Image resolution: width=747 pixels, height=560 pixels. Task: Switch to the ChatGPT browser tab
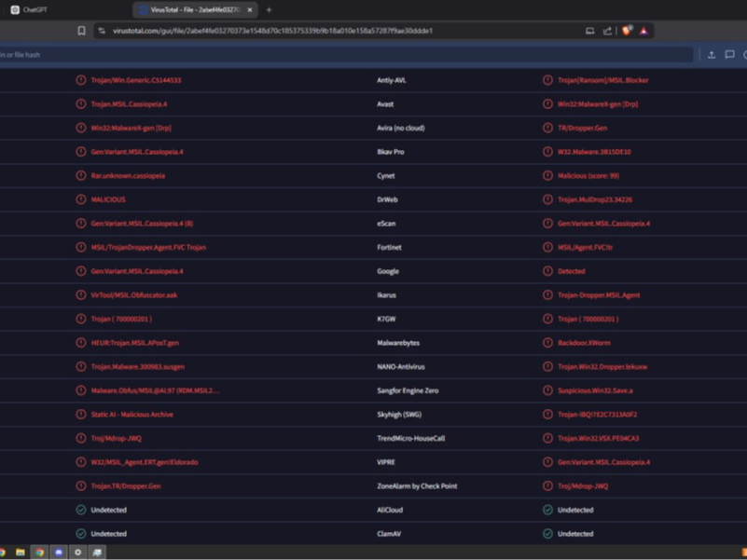(x=29, y=9)
